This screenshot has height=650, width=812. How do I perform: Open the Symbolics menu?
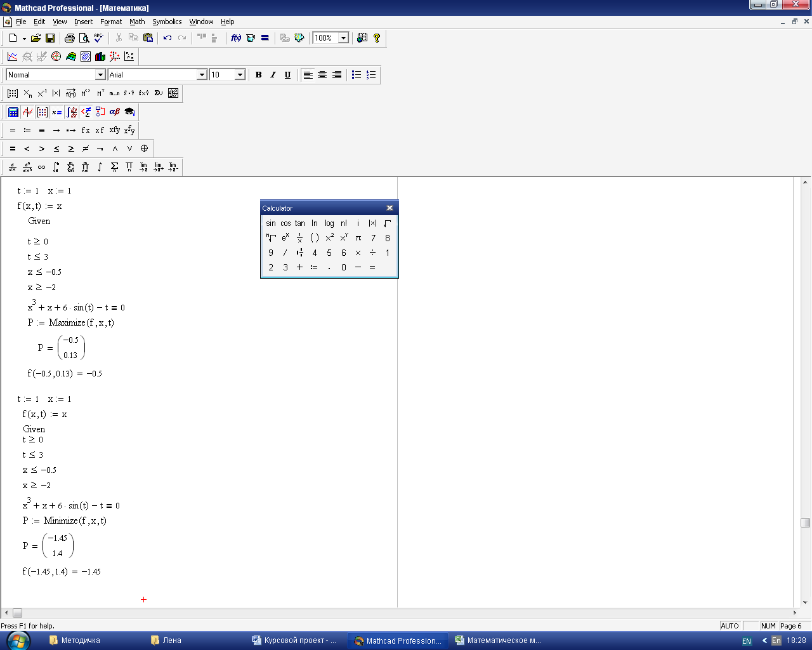pyautogui.click(x=167, y=22)
